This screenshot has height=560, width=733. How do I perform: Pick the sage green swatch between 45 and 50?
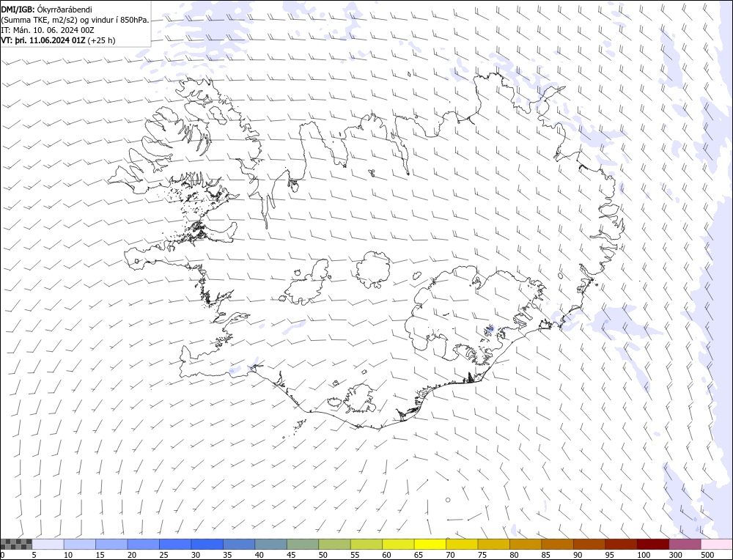click(303, 544)
